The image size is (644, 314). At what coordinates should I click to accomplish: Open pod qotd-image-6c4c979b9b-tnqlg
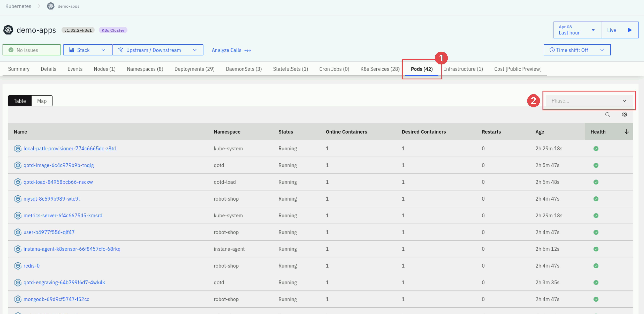tap(59, 165)
